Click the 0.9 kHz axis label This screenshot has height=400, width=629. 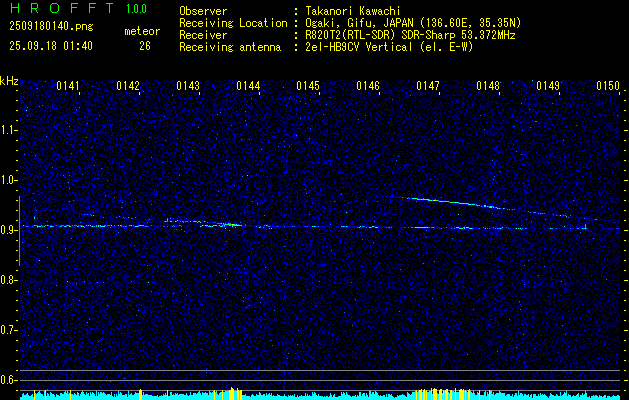[x=9, y=230]
